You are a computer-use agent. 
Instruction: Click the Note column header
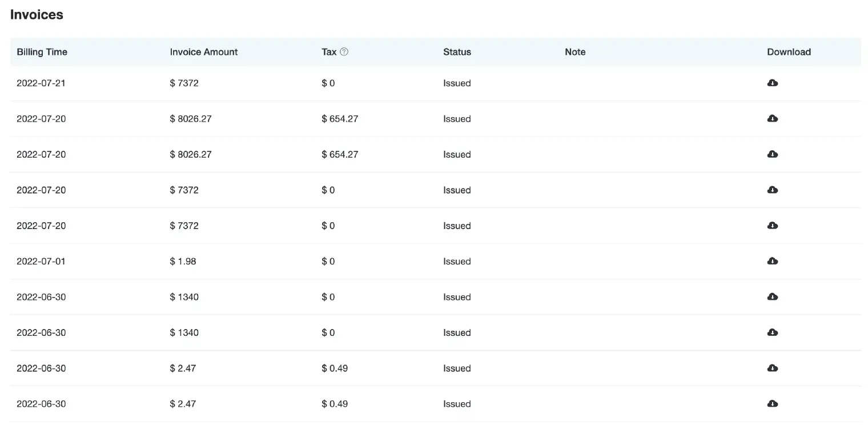click(x=575, y=52)
